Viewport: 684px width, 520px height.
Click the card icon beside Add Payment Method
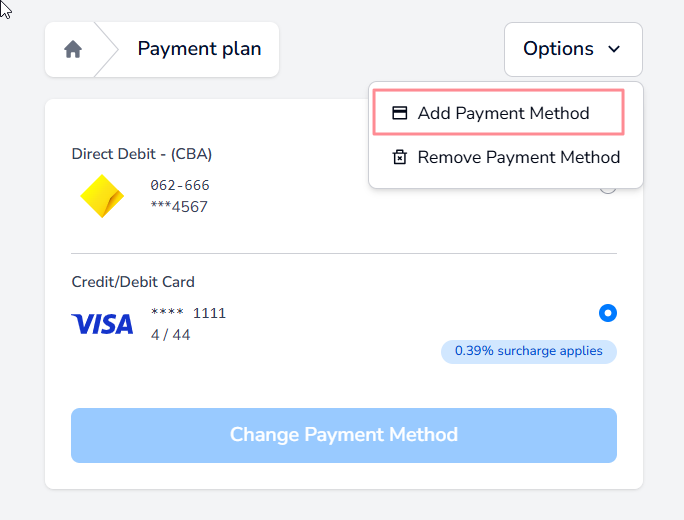[399, 113]
